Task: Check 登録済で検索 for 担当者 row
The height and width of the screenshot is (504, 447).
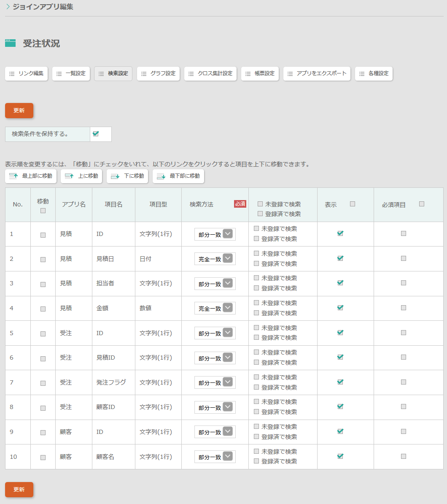Action: (x=256, y=288)
